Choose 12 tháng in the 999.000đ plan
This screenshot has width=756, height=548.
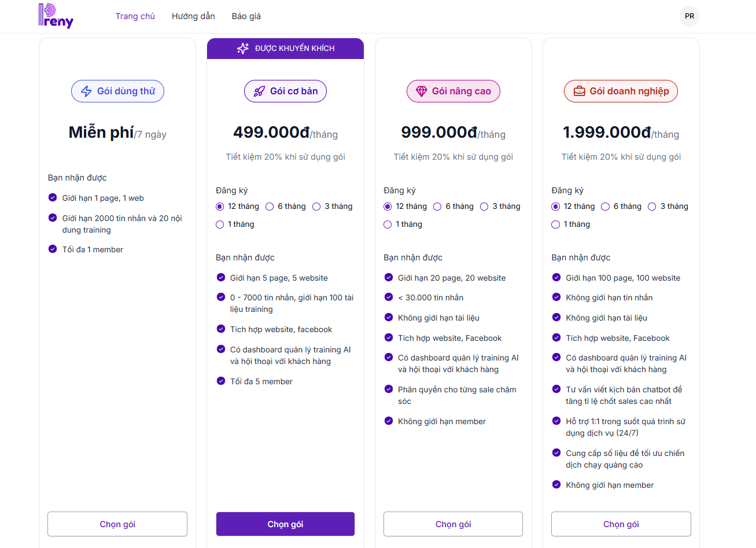coord(388,207)
